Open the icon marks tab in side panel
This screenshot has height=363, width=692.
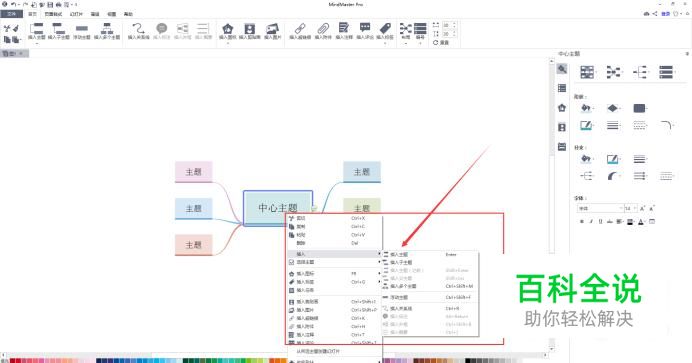[x=562, y=108]
